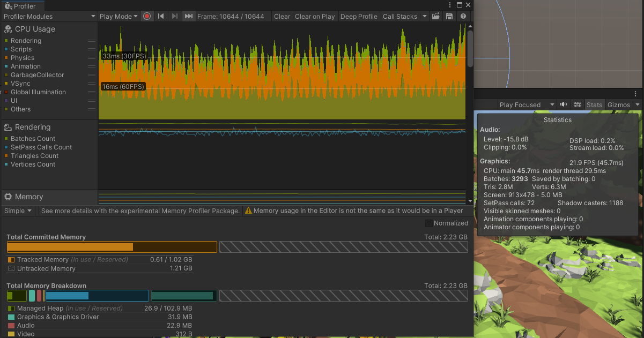
Task: Enable the Deep Profile button
Action: tap(359, 16)
